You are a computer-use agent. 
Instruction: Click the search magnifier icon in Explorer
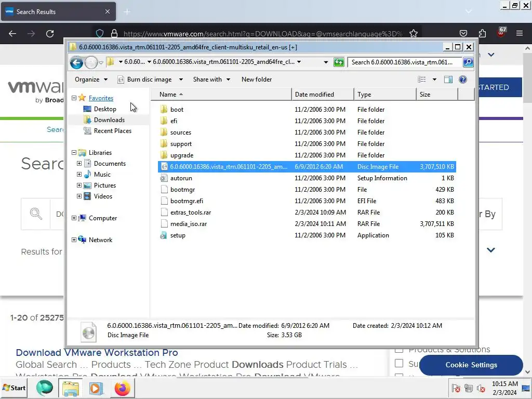tap(468, 62)
